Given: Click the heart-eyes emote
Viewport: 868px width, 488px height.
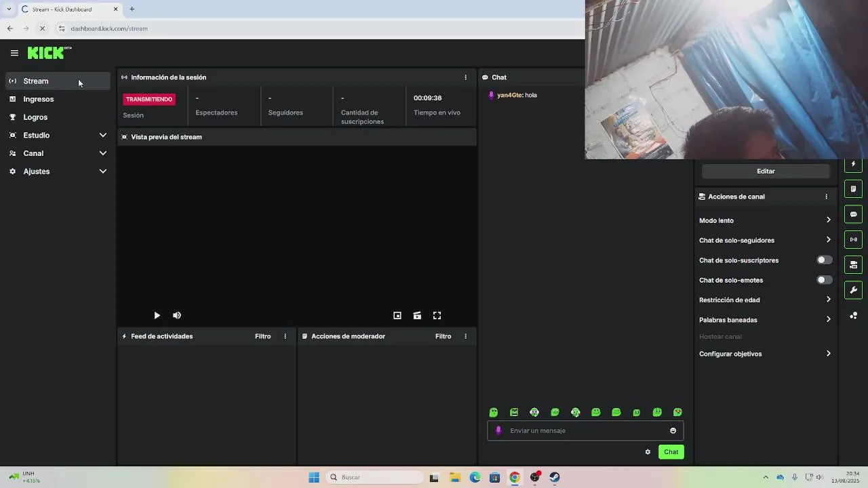Looking at the screenshot, I should (677, 412).
